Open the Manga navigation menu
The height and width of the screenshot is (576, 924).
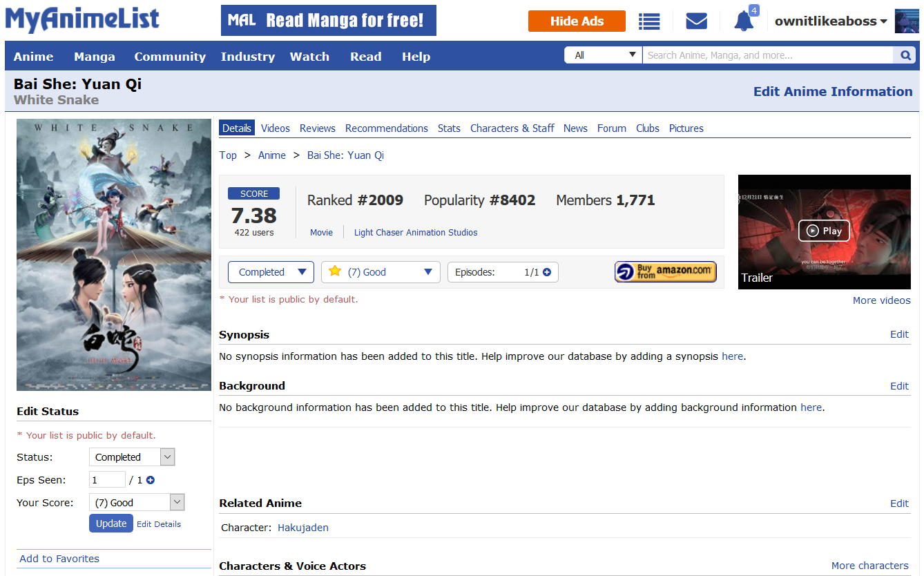95,57
